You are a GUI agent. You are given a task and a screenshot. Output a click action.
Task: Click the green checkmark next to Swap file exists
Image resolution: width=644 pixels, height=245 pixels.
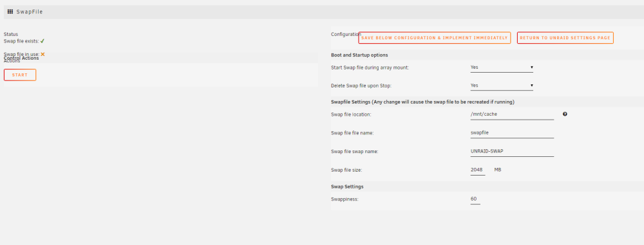click(43, 41)
